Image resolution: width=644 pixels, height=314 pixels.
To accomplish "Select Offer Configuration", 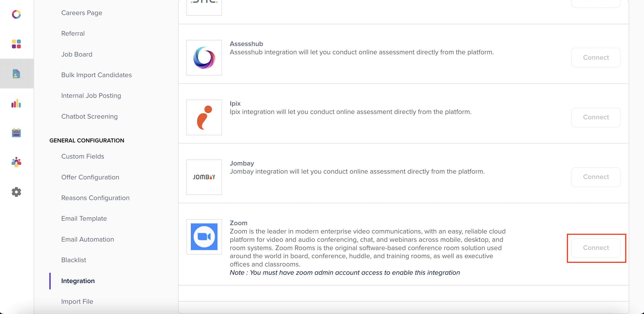I will [90, 177].
